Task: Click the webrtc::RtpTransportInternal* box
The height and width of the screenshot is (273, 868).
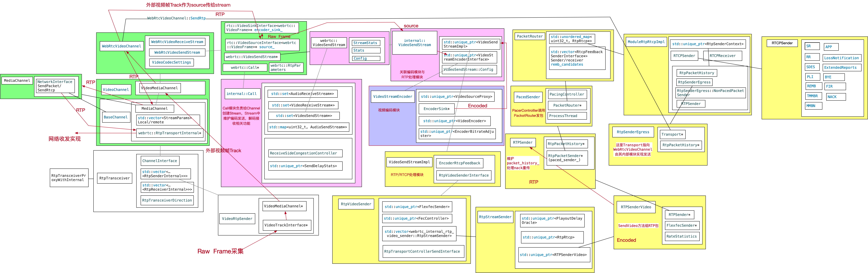Action: (x=170, y=133)
